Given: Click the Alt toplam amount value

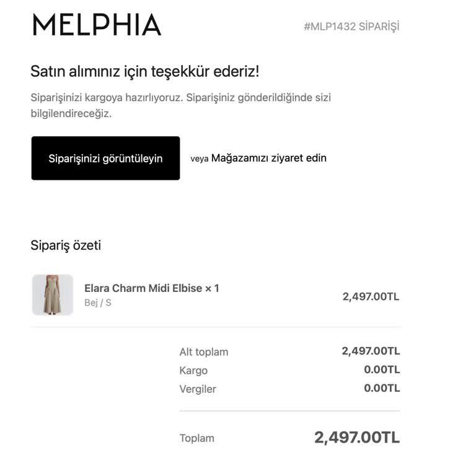Looking at the screenshot, I should tap(371, 351).
